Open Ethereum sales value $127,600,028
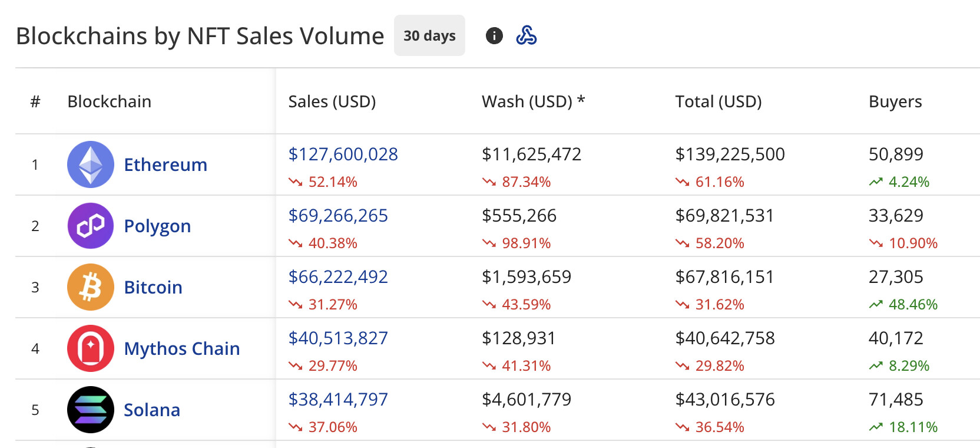 pyautogui.click(x=343, y=154)
